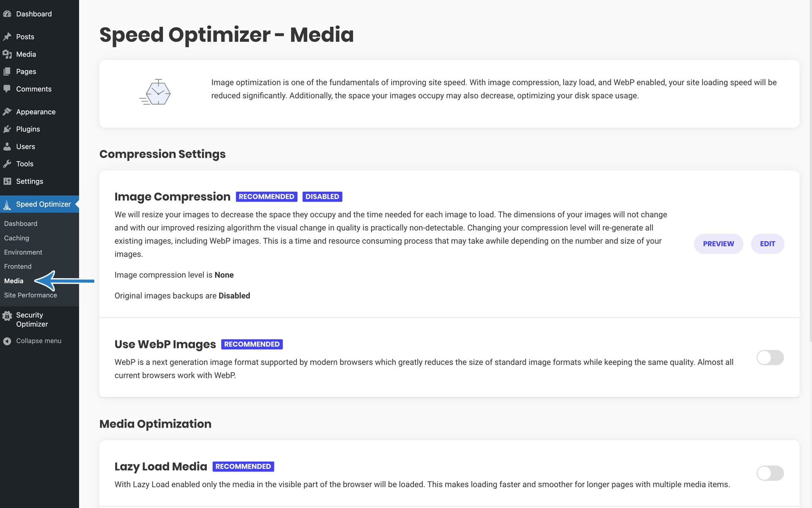Open the Settings admin menu

pyautogui.click(x=29, y=181)
